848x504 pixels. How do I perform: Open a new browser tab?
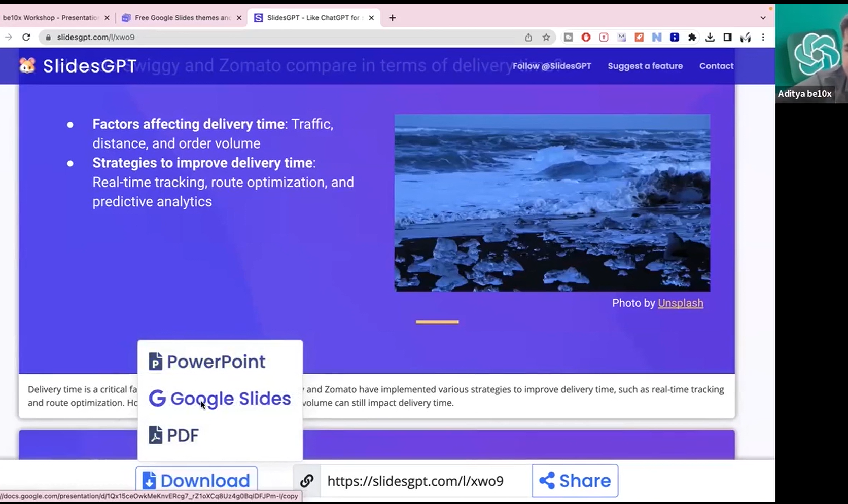point(392,18)
